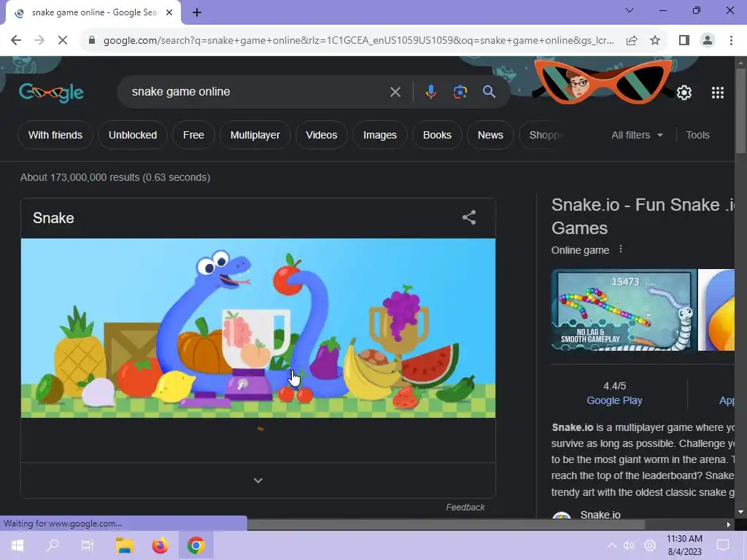The height and width of the screenshot is (560, 747).
Task: Click the Chrome taskbar icon
Action: pos(196,545)
